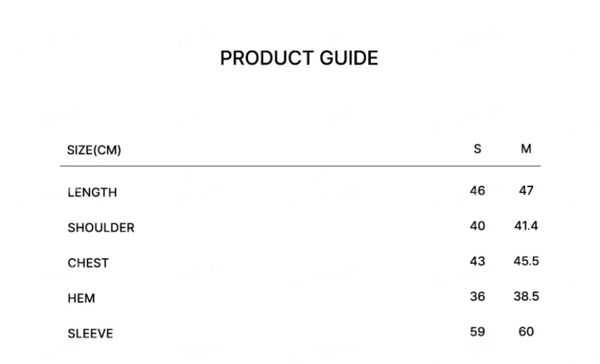Click the chest value 43
The width and height of the screenshot is (600, 364).
click(x=478, y=261)
